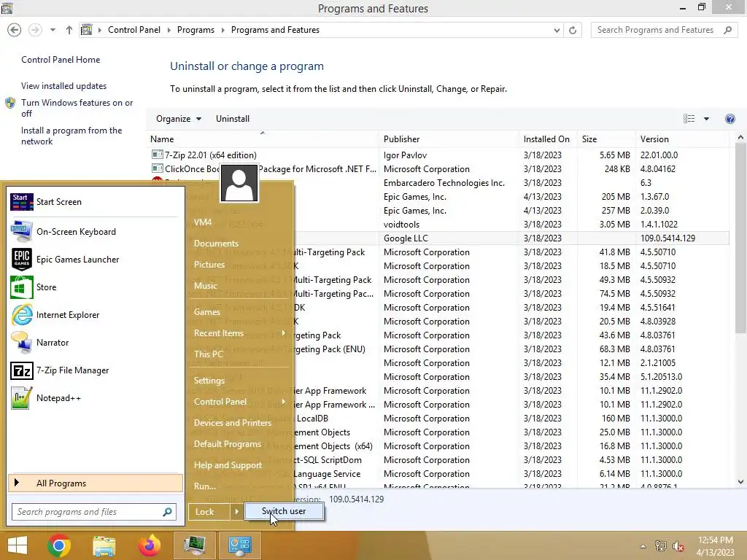The height and width of the screenshot is (560, 747).
Task: Click Programs in breadcrumb path
Action: [196, 30]
